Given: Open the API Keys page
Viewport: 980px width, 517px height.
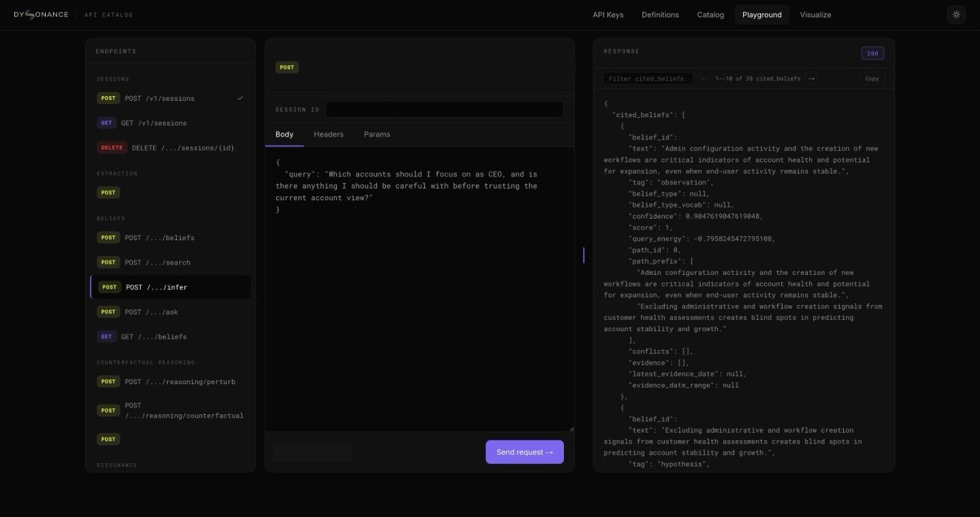Looking at the screenshot, I should (x=608, y=14).
